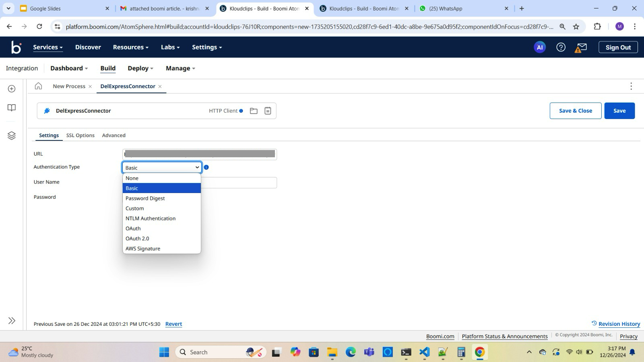Click the info icon beside Authentication Type

pos(206,167)
